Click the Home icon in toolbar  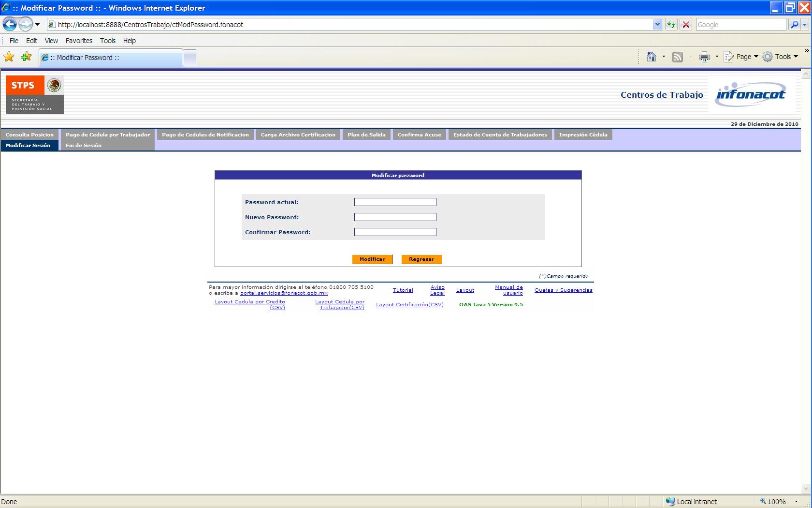[652, 57]
